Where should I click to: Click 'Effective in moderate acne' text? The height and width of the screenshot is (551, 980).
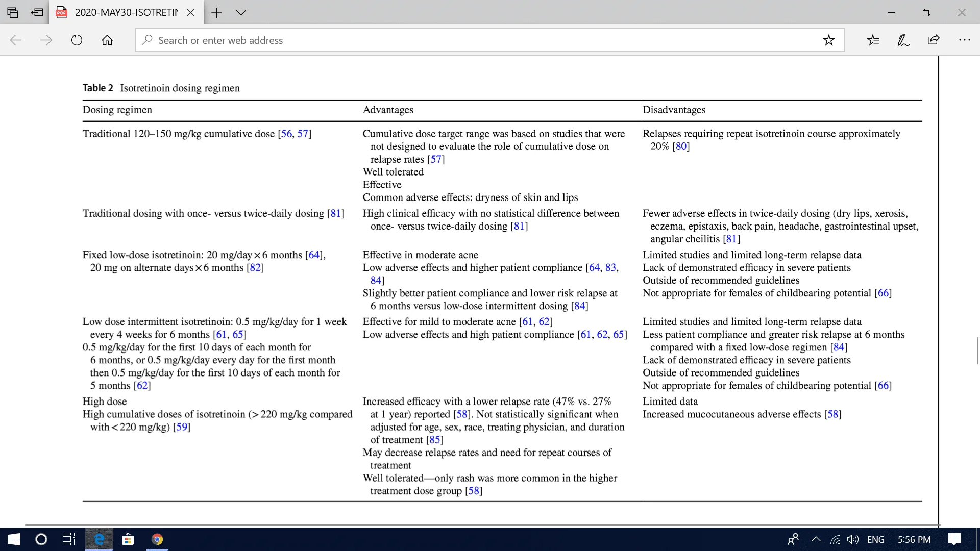[420, 255]
